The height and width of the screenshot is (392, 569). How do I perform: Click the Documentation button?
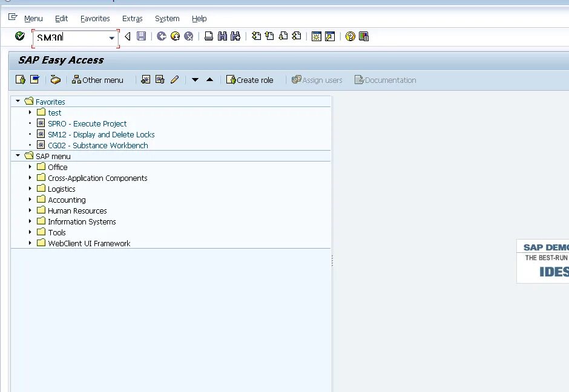(x=386, y=80)
